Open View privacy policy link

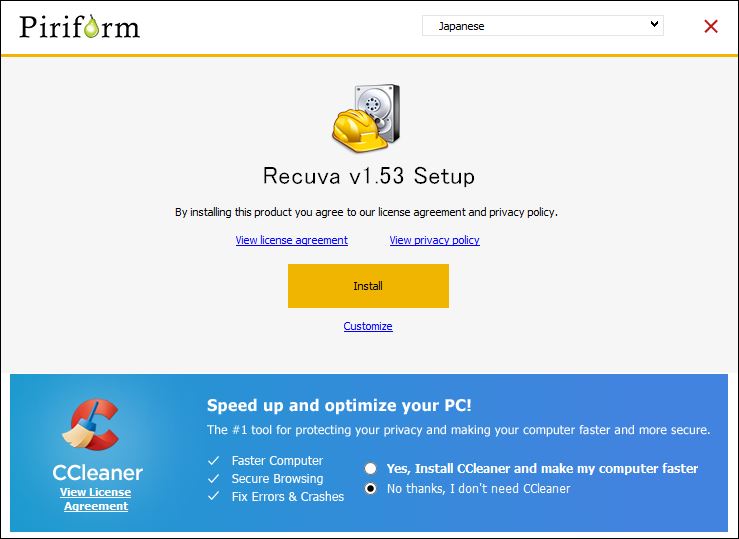435,240
